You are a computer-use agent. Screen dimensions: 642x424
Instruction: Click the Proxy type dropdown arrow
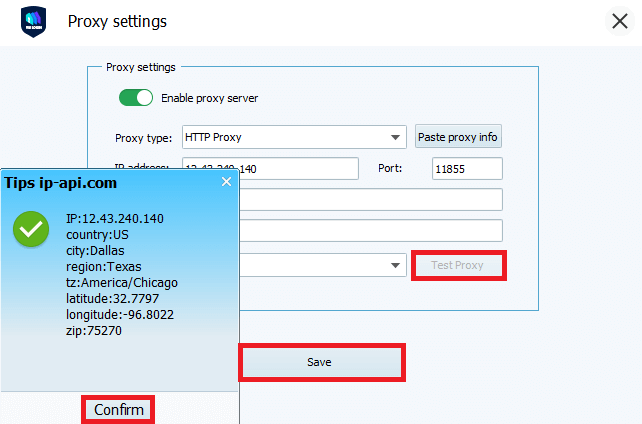tap(396, 138)
